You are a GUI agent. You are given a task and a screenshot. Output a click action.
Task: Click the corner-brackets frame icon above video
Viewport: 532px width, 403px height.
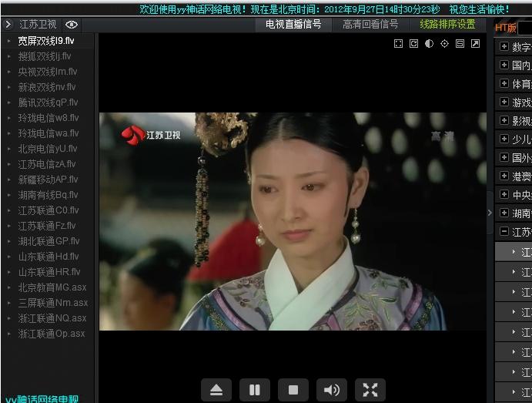click(399, 44)
